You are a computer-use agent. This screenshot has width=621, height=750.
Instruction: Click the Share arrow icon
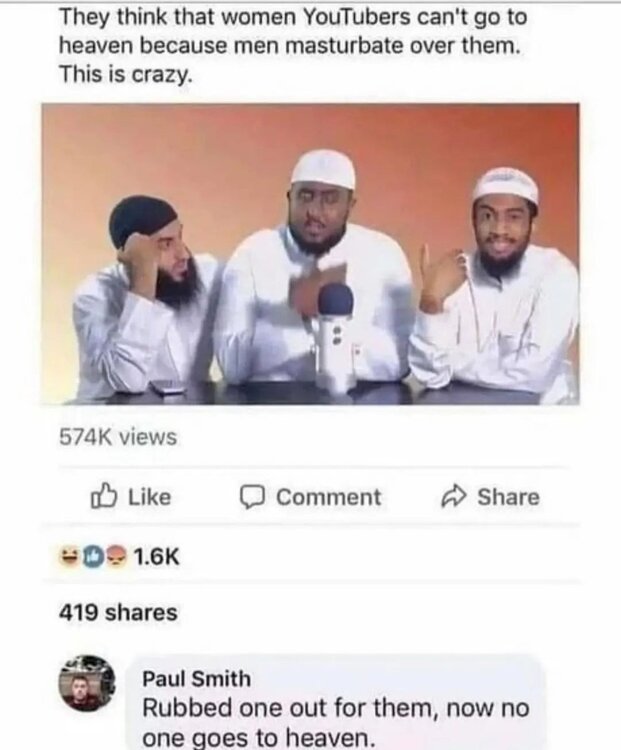pos(453,496)
